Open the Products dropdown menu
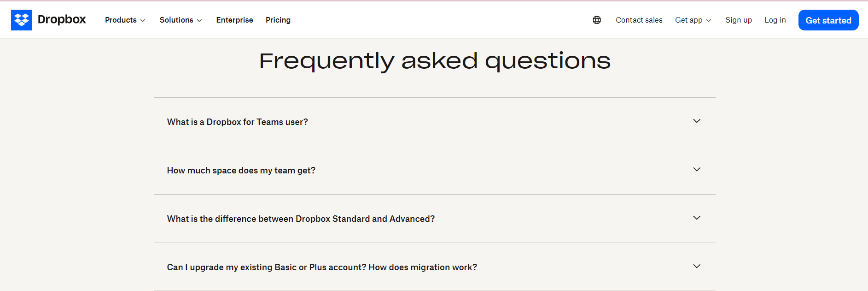Screen dimensions: 868x291 pyautogui.click(x=121, y=20)
